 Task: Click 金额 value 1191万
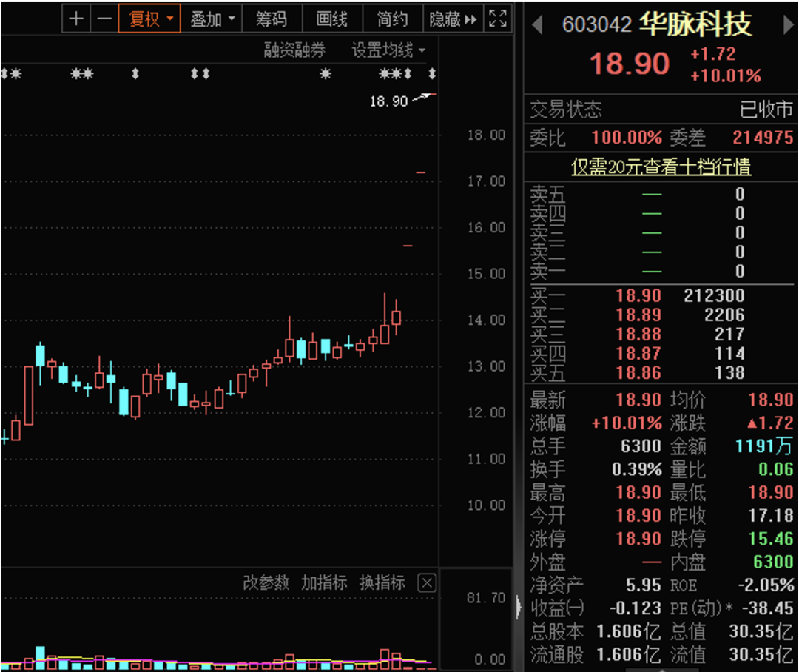[x=763, y=446]
